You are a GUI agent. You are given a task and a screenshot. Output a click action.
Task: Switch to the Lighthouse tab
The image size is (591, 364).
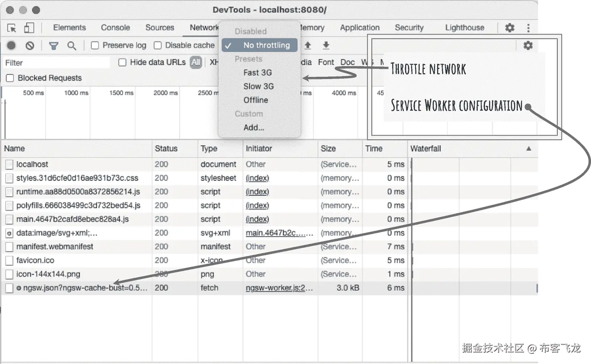(x=465, y=28)
